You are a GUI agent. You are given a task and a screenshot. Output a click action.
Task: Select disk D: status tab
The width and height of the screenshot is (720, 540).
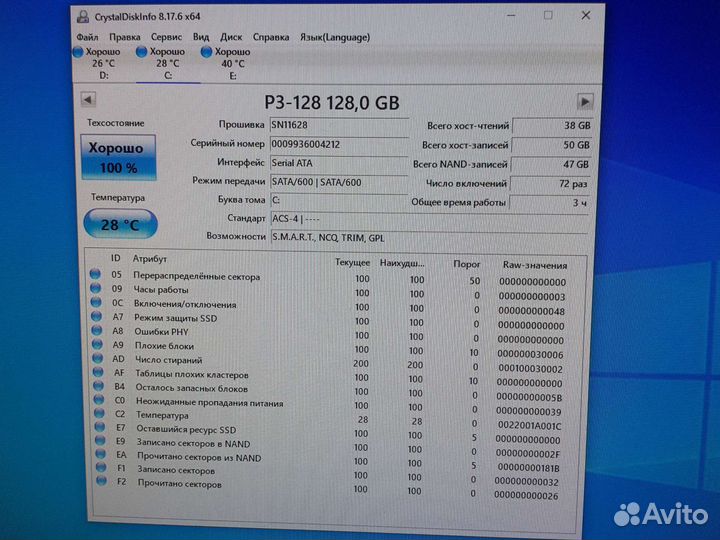coord(98,63)
